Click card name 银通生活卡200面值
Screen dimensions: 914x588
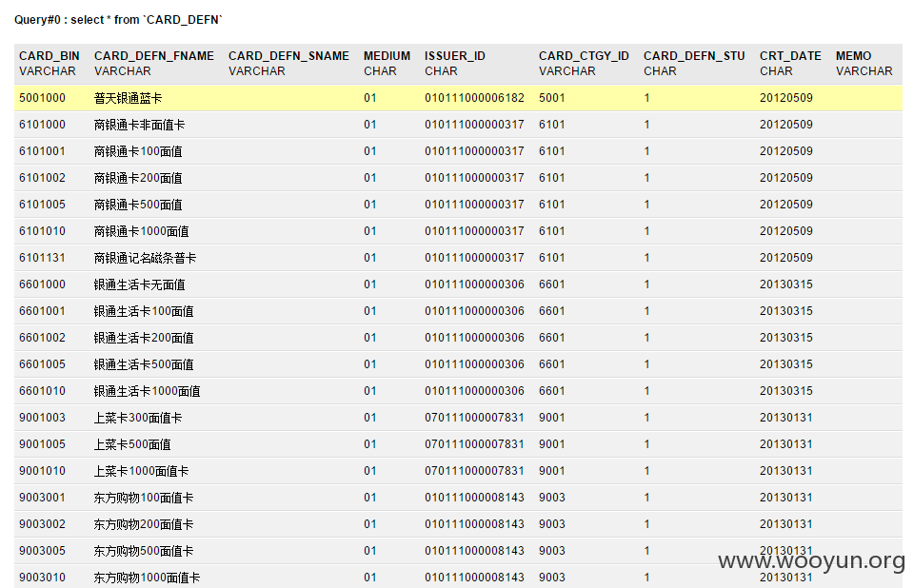coord(144,338)
